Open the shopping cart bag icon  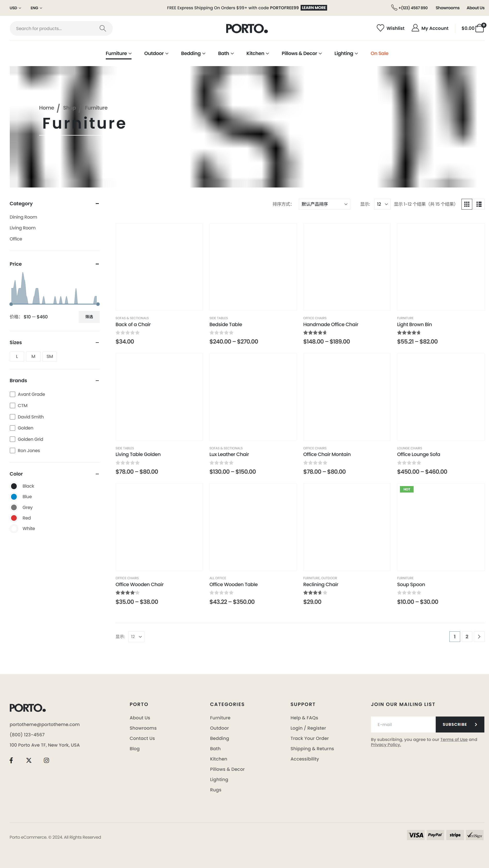click(x=479, y=28)
